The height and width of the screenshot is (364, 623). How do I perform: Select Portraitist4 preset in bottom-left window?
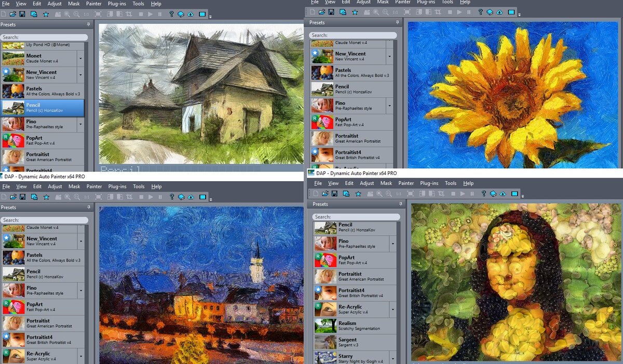(42, 340)
